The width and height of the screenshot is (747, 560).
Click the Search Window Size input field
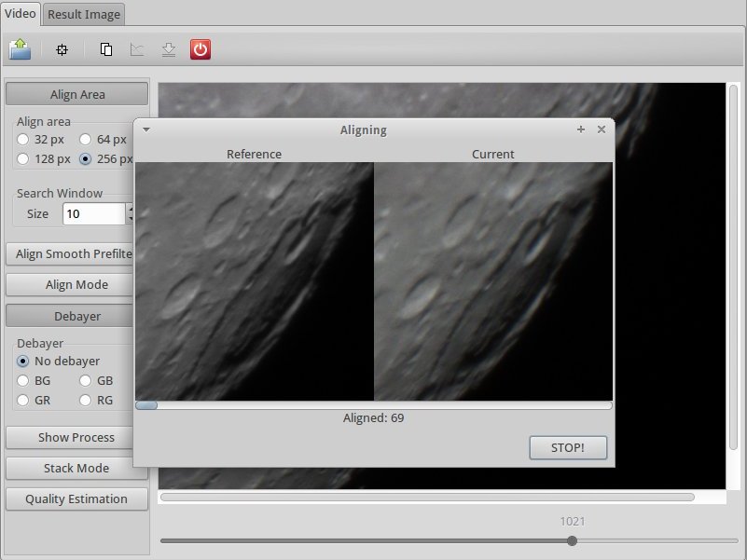(x=94, y=213)
